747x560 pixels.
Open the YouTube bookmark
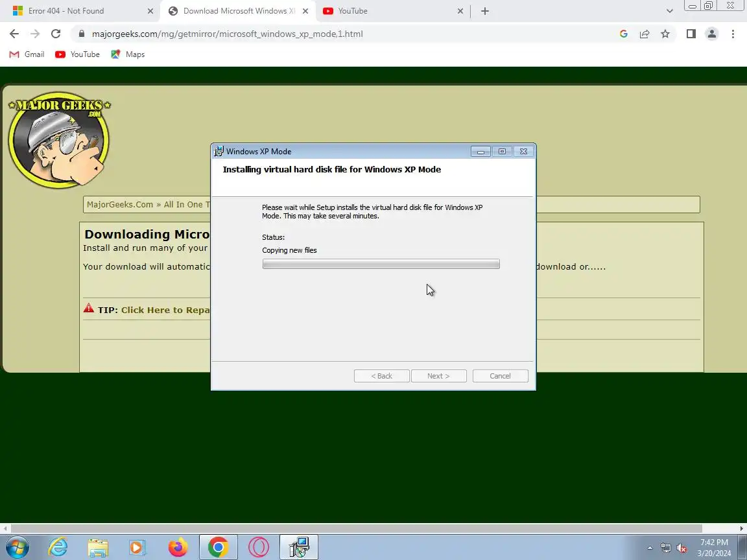point(78,54)
